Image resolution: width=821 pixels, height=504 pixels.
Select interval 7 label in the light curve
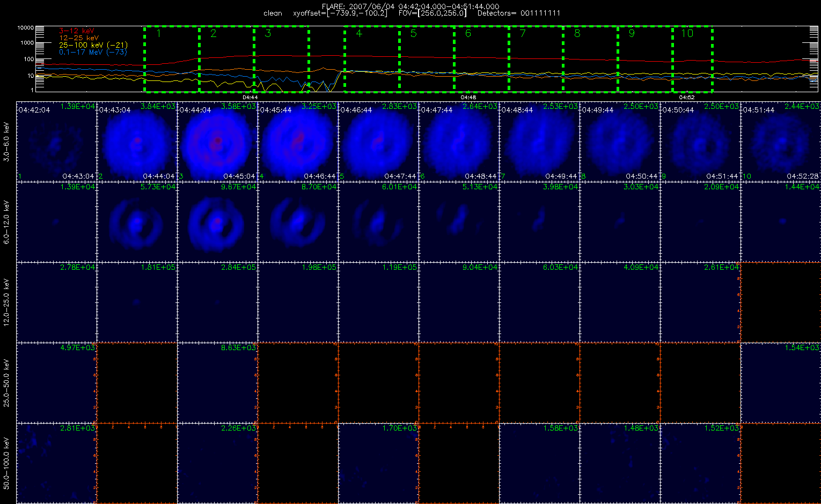(x=523, y=33)
